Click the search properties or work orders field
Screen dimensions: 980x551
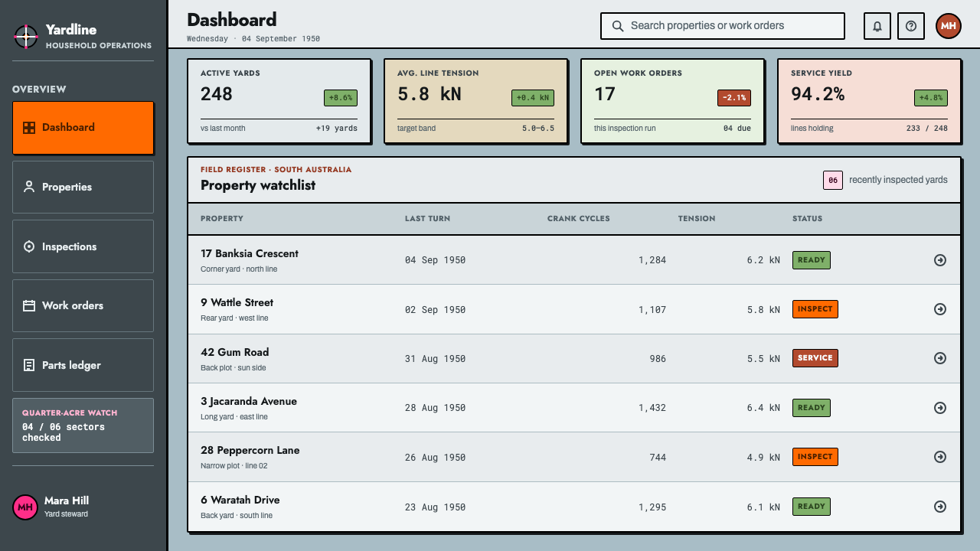(x=722, y=26)
